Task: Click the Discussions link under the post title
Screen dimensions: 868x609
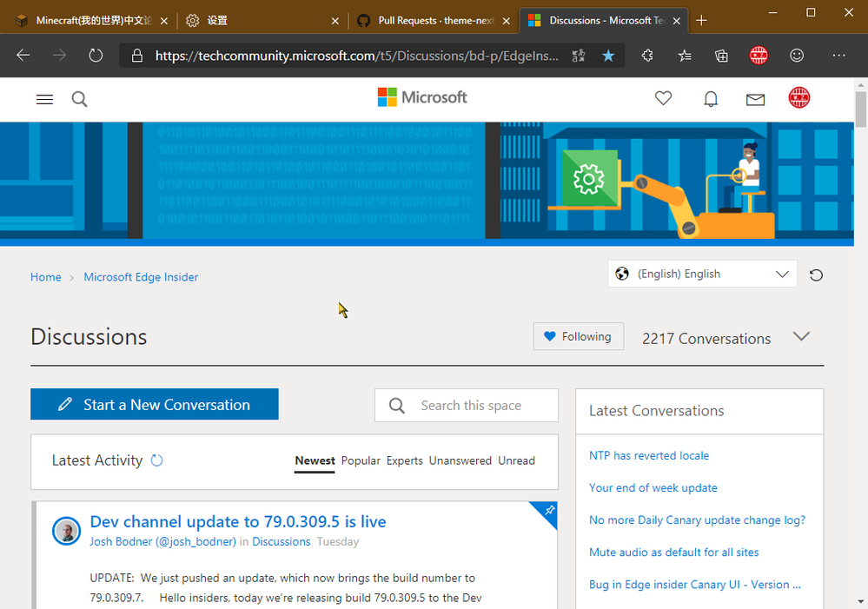Action: (x=282, y=541)
